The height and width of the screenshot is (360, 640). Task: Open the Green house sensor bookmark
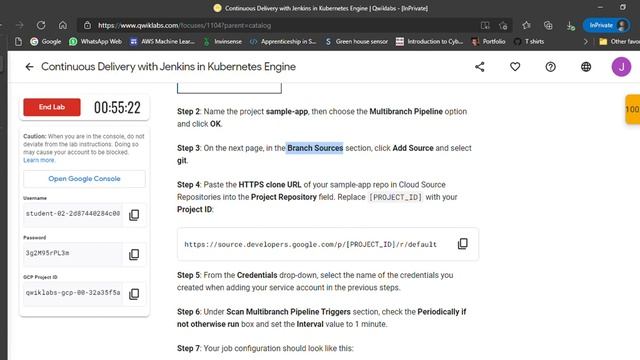pos(356,41)
